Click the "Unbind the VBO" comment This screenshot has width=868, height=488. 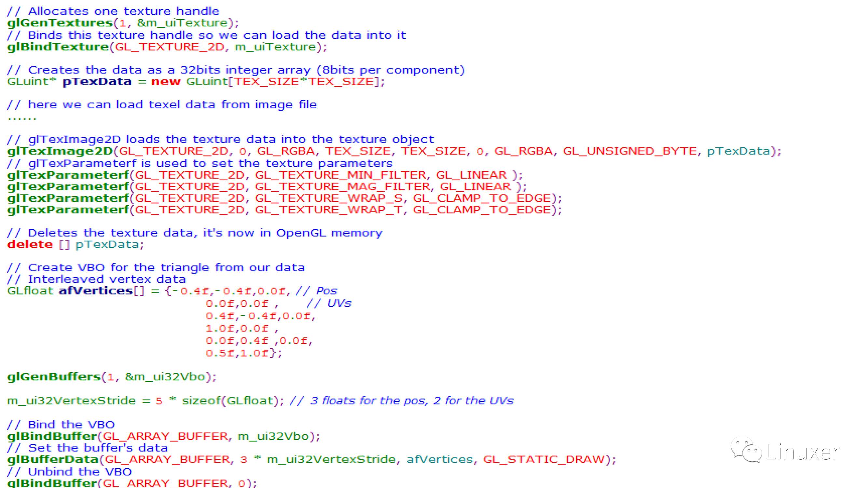[x=69, y=471]
